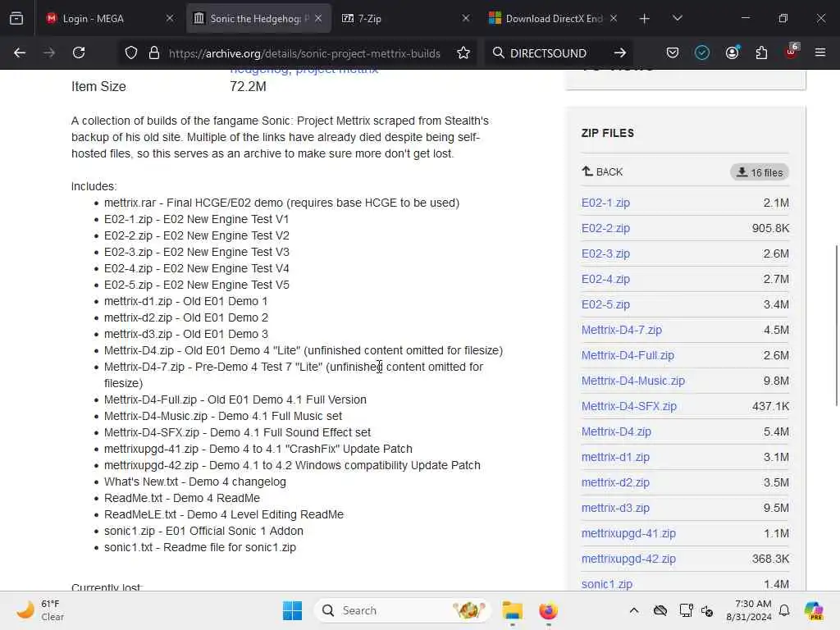
Task: Download E02-5.zip
Action: (x=605, y=304)
